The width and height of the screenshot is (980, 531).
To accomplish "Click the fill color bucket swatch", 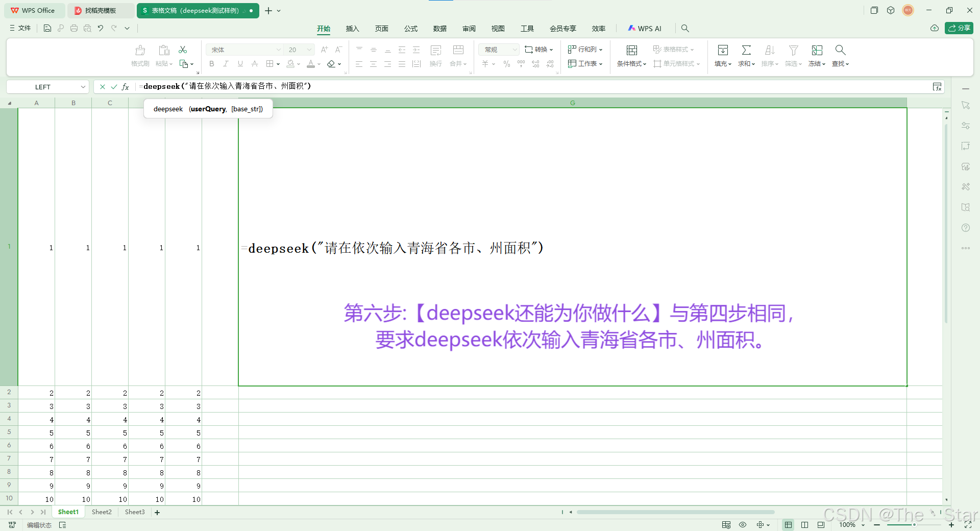I will tap(290, 64).
